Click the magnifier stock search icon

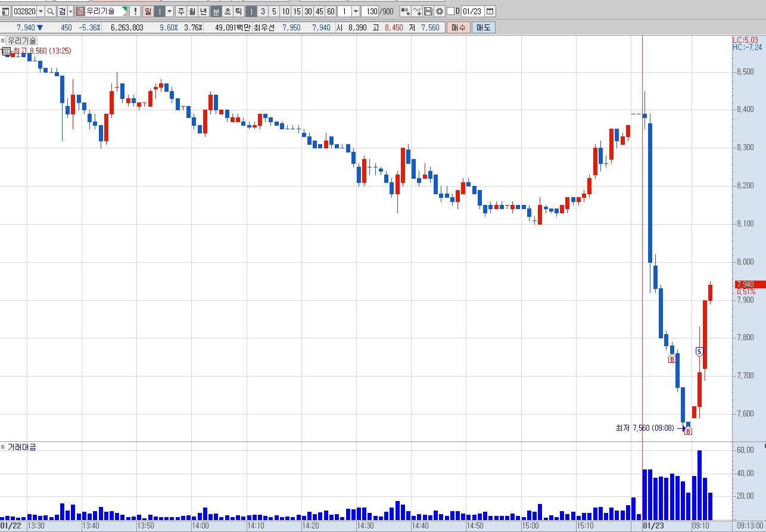pos(50,11)
